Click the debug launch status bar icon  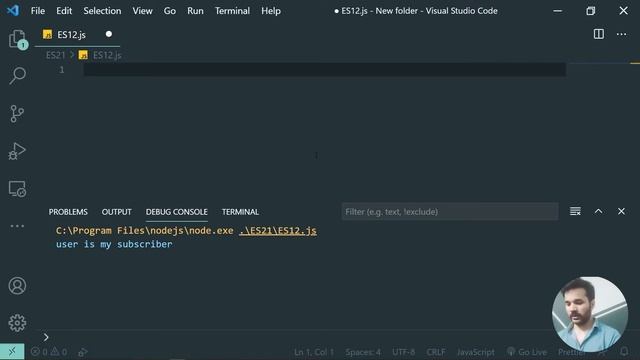point(83,351)
